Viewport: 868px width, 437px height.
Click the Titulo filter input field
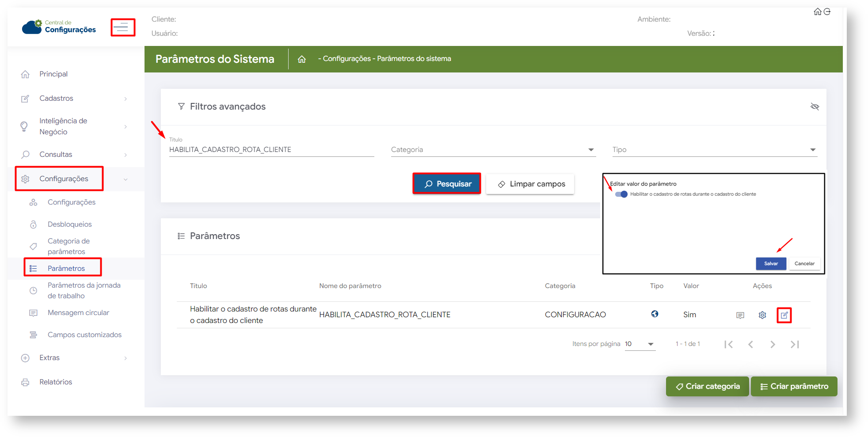click(x=271, y=150)
